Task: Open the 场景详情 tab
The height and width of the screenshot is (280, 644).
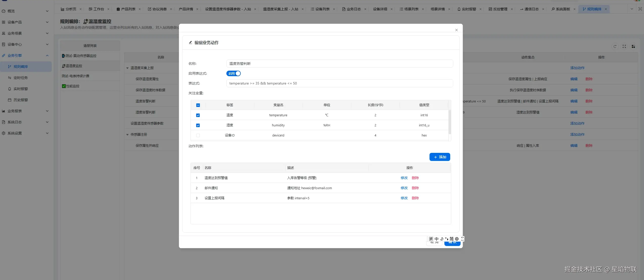Action: point(438,9)
